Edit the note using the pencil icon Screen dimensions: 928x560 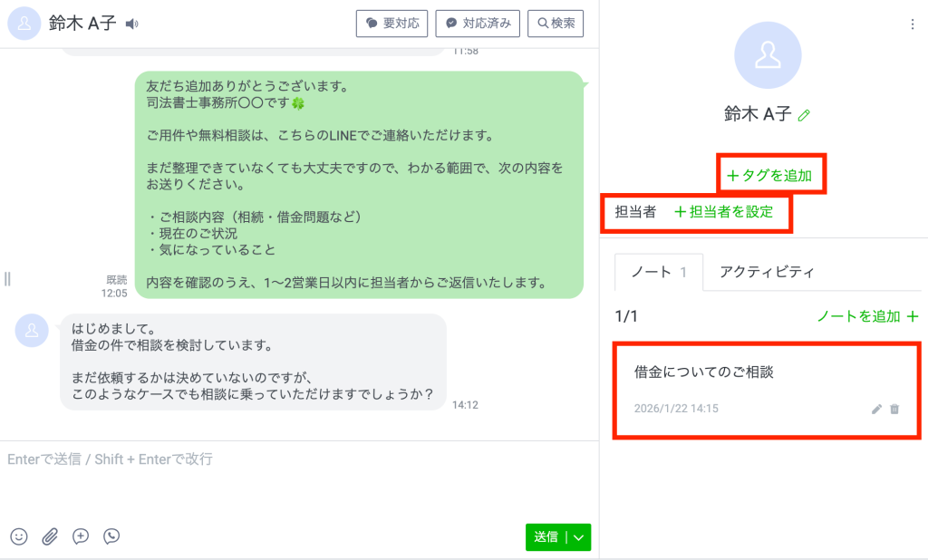click(875, 410)
